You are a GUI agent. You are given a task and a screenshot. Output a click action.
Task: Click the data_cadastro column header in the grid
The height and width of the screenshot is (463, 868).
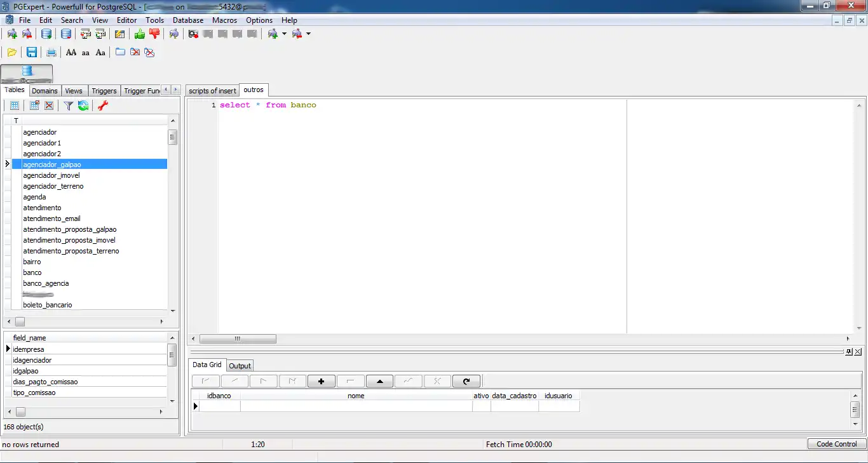tap(514, 396)
